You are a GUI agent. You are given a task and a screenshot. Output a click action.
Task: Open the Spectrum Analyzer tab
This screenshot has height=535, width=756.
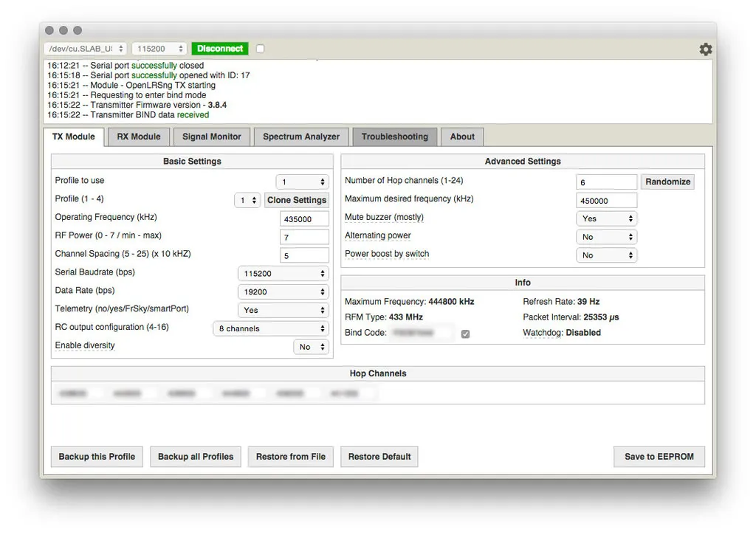[301, 137]
